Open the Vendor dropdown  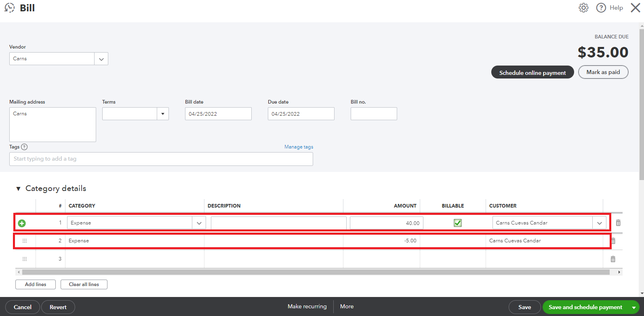tap(101, 59)
